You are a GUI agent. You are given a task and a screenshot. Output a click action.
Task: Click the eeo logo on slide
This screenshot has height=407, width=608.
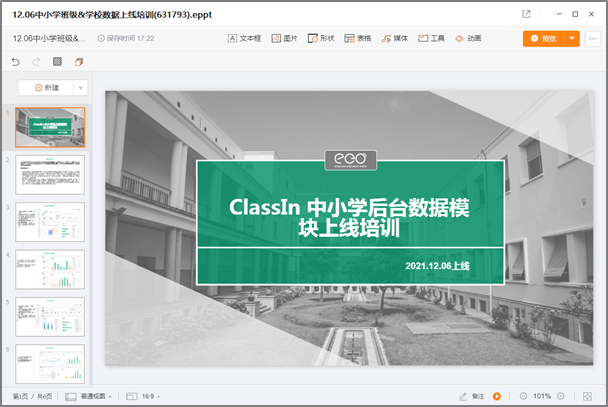[x=351, y=160]
